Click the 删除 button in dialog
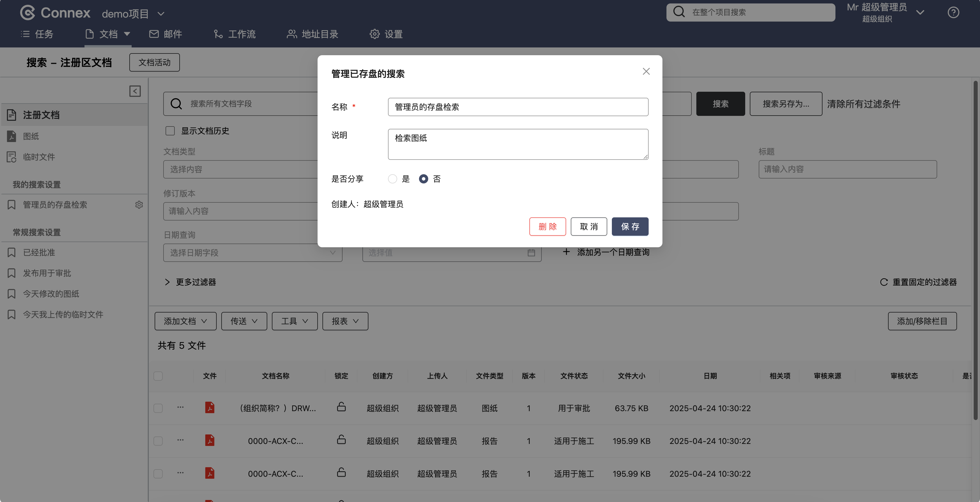 pyautogui.click(x=547, y=227)
